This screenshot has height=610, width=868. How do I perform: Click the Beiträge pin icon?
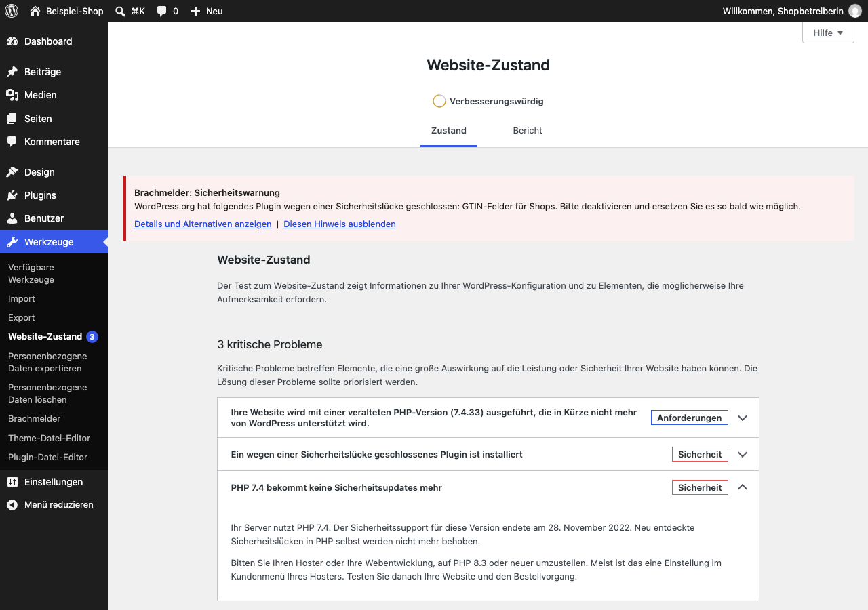(x=12, y=72)
